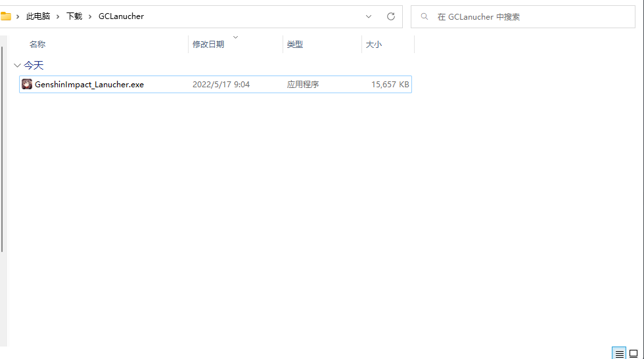The width and height of the screenshot is (644, 359).
Task: Select GCLanucher breadcrumb segment
Action: [x=121, y=16]
